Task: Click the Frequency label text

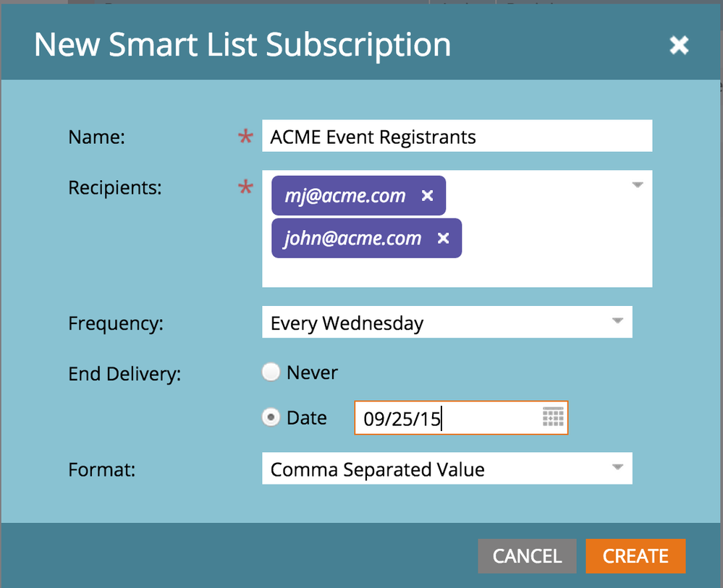Action: pos(116,323)
